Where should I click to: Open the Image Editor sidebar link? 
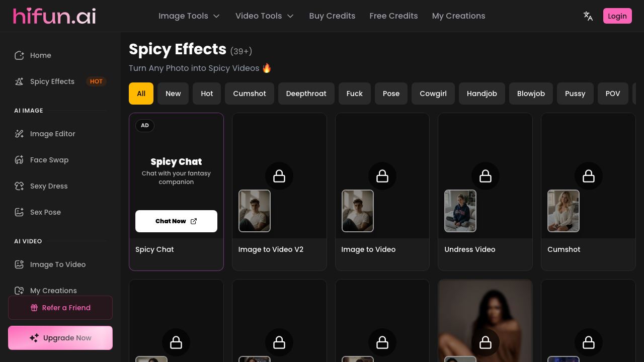(60, 134)
